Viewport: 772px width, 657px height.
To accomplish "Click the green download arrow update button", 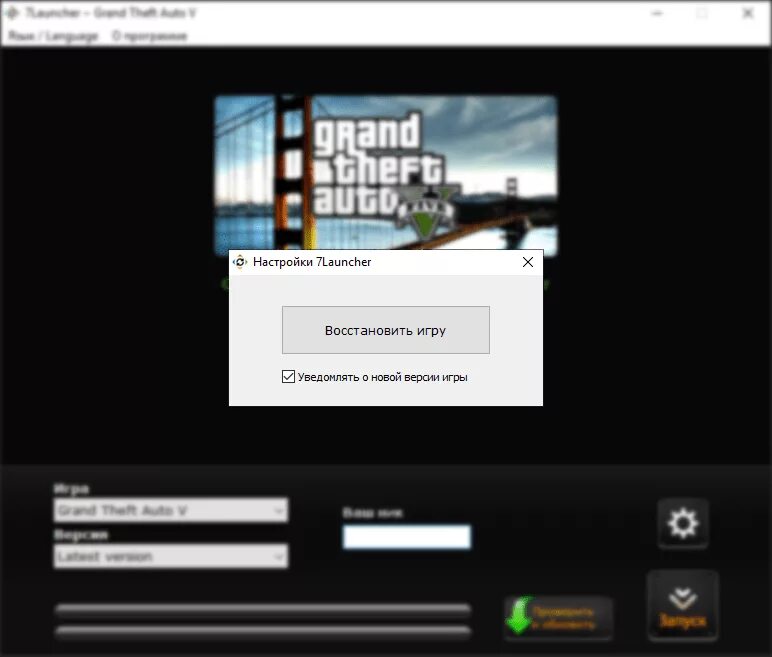I will (x=559, y=616).
